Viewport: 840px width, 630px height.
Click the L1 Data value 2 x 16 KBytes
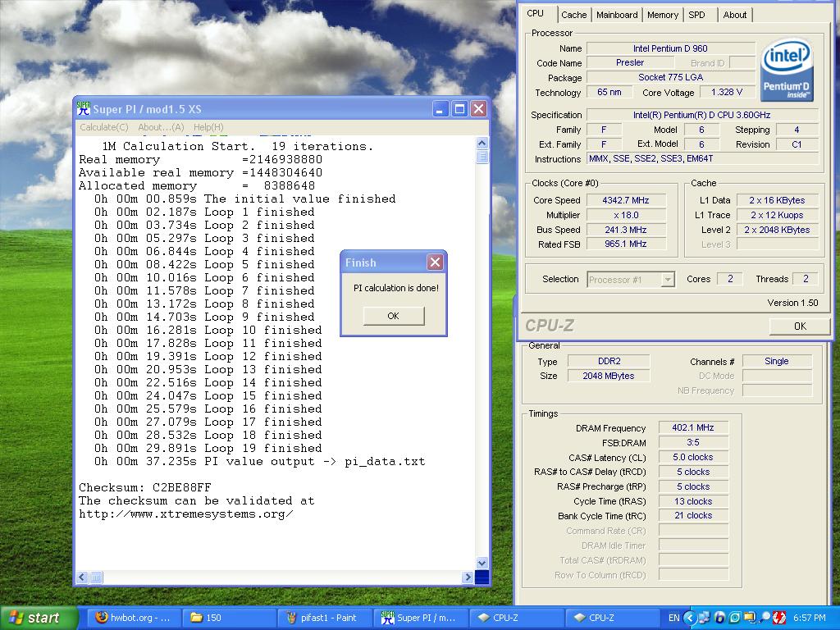tap(777, 200)
